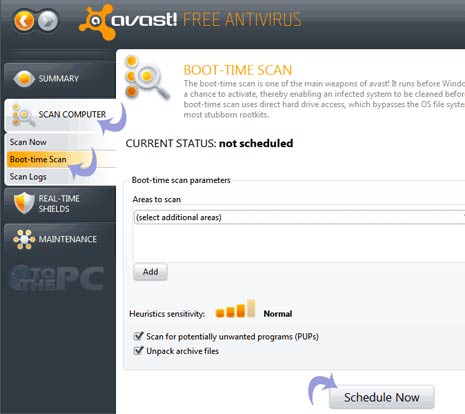The height and width of the screenshot is (414, 465).
Task: Toggle Scan for potentially unwanted programs checkbox
Action: 138,336
